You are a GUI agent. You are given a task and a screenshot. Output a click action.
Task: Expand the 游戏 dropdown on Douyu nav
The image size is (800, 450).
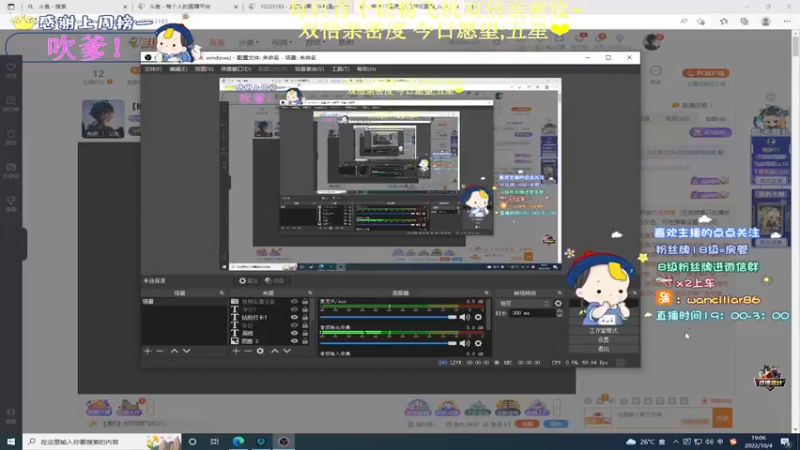[313, 42]
